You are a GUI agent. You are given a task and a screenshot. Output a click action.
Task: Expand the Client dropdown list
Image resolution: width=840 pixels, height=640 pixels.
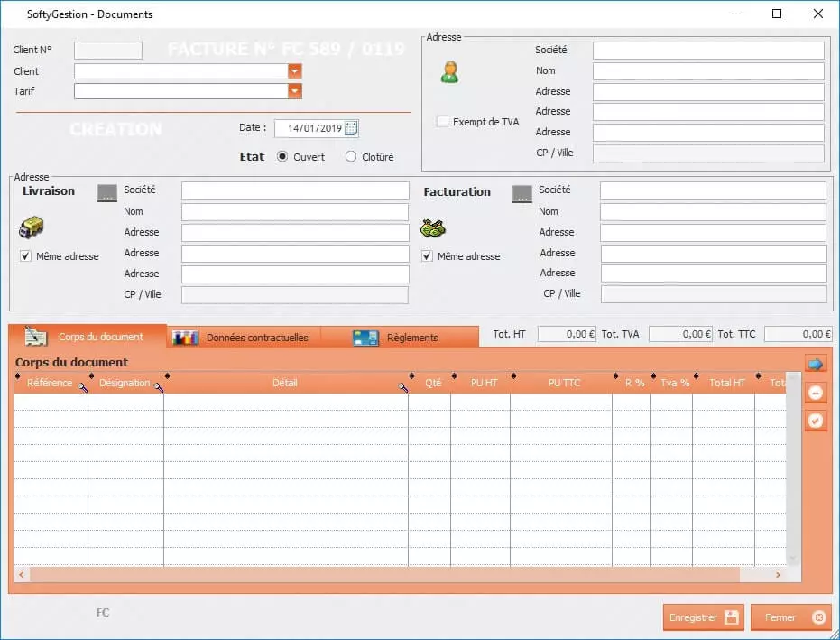pos(295,71)
